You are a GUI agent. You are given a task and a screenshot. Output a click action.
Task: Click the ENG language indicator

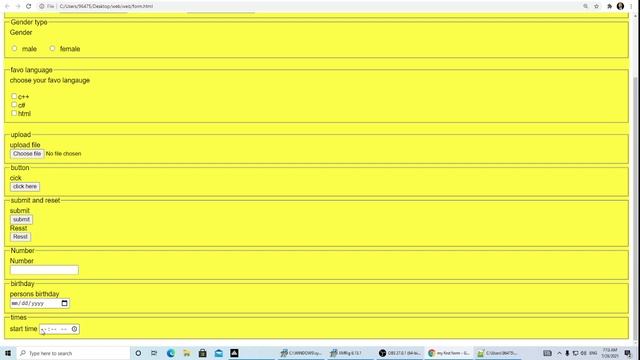pyautogui.click(x=593, y=353)
